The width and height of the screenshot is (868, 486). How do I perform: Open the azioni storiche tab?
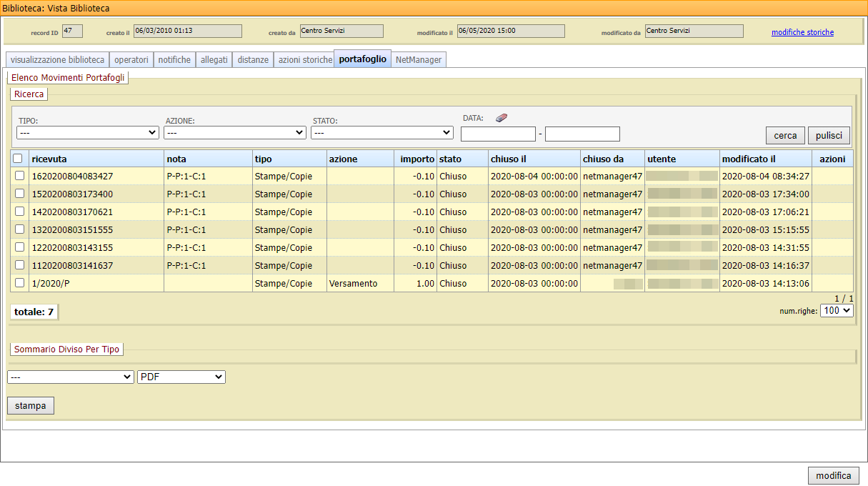click(305, 60)
